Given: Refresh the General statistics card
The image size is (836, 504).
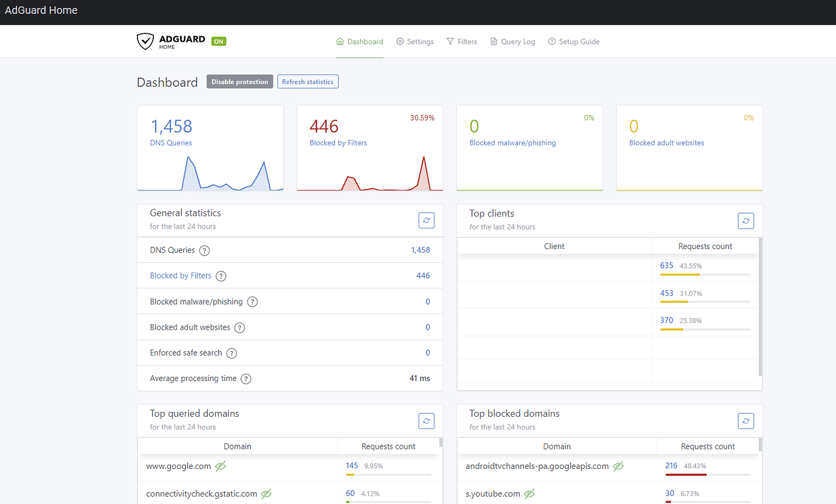Looking at the screenshot, I should pos(426,220).
